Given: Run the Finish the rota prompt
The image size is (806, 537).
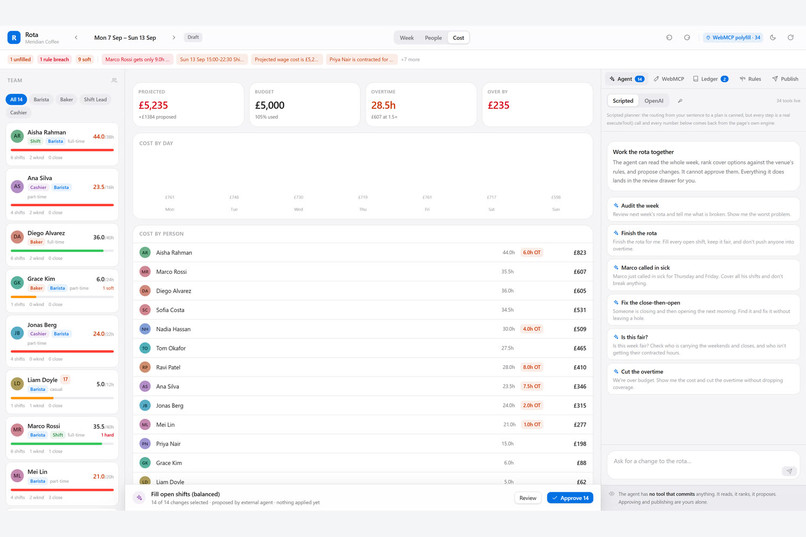Looking at the screenshot, I should click(703, 240).
